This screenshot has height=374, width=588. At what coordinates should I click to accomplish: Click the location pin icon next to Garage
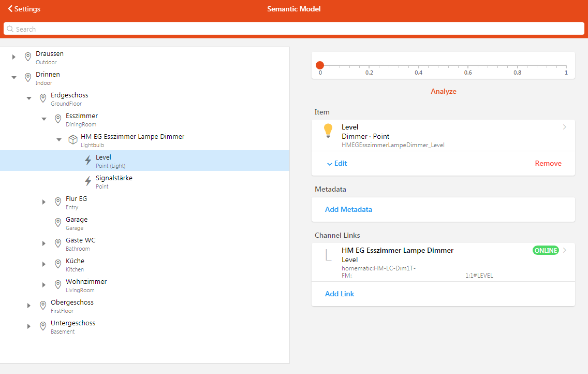[58, 223]
